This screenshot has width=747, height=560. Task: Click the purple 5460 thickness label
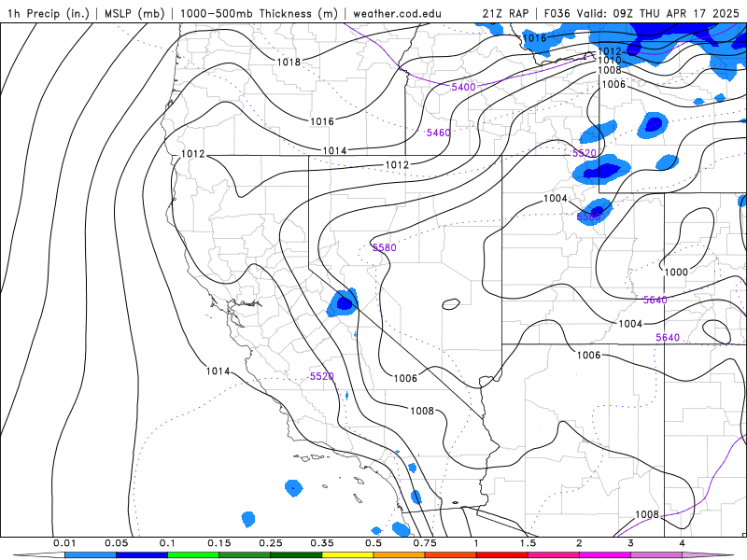438,133
